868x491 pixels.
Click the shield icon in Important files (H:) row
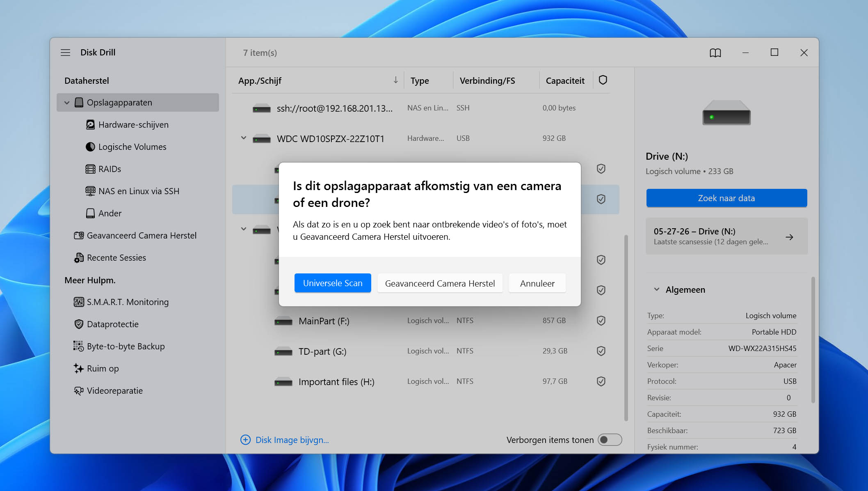coord(601,381)
